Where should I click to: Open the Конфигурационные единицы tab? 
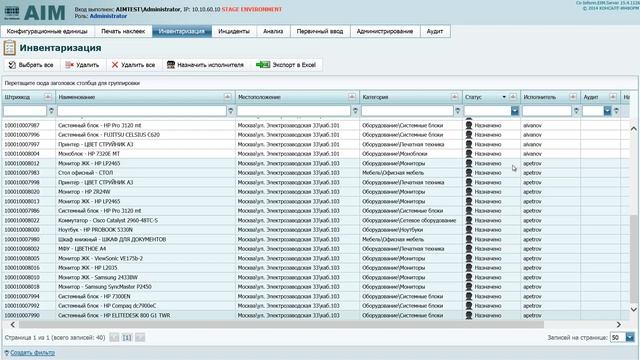47,31
